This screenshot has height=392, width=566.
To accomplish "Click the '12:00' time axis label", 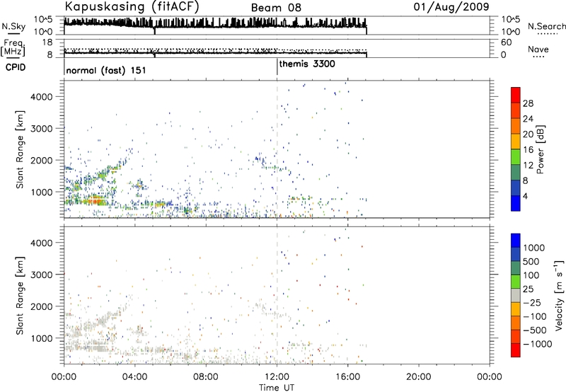I will coord(277,377).
